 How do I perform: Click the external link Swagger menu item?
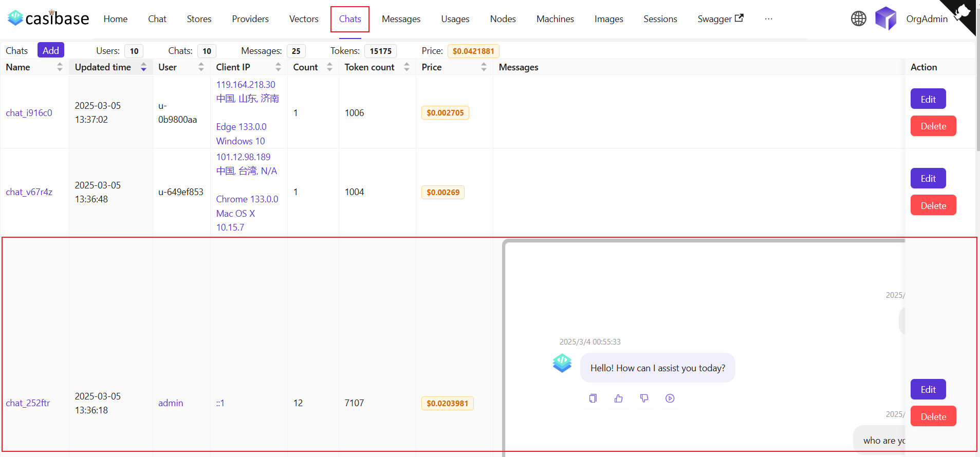pyautogui.click(x=720, y=19)
